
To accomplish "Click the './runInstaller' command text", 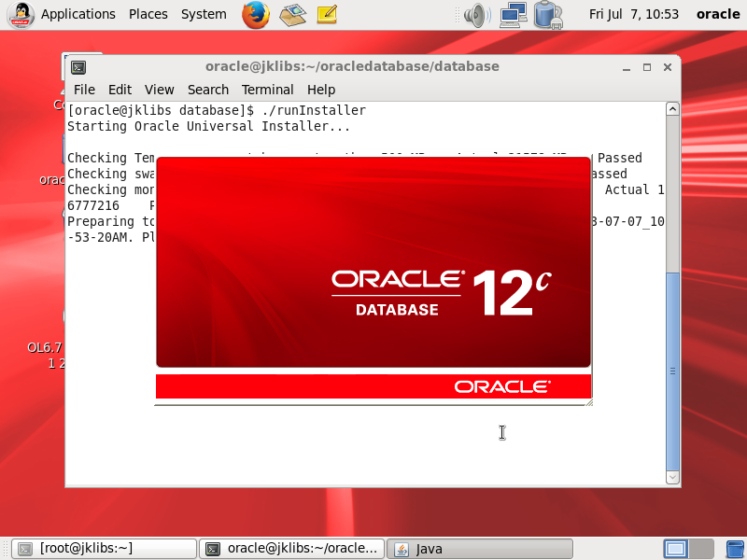I will [x=314, y=110].
